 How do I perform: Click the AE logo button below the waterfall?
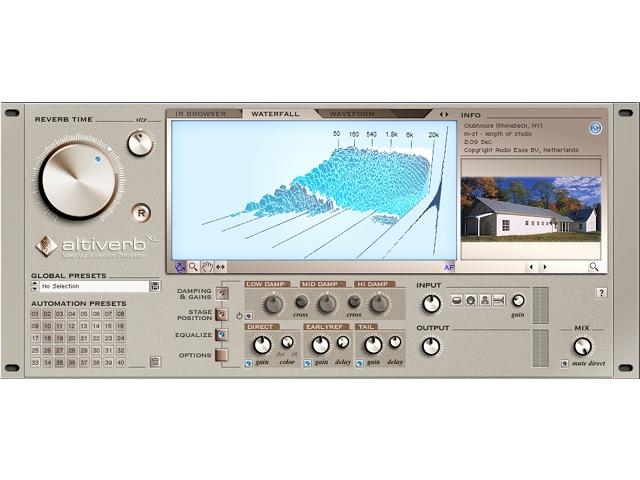click(449, 268)
